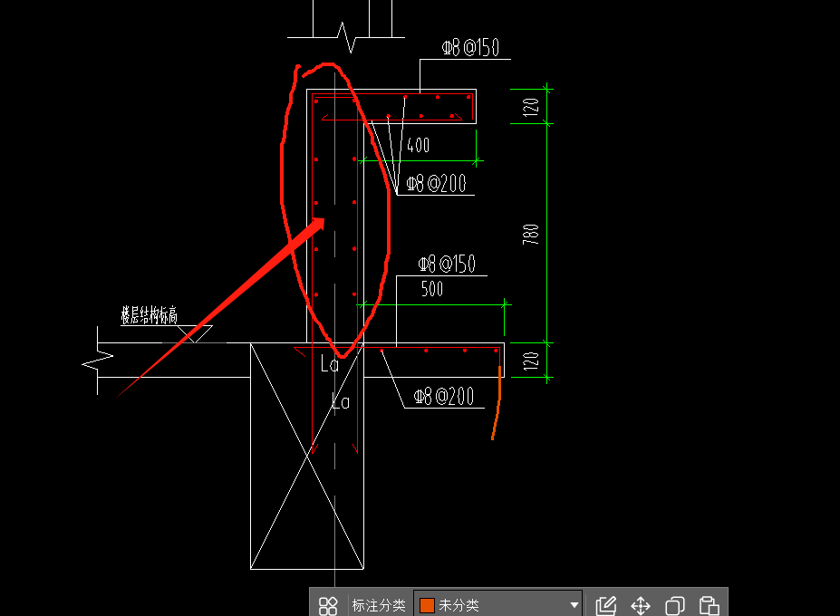
Task: Click the 500 dimension text
Action: [432, 289]
